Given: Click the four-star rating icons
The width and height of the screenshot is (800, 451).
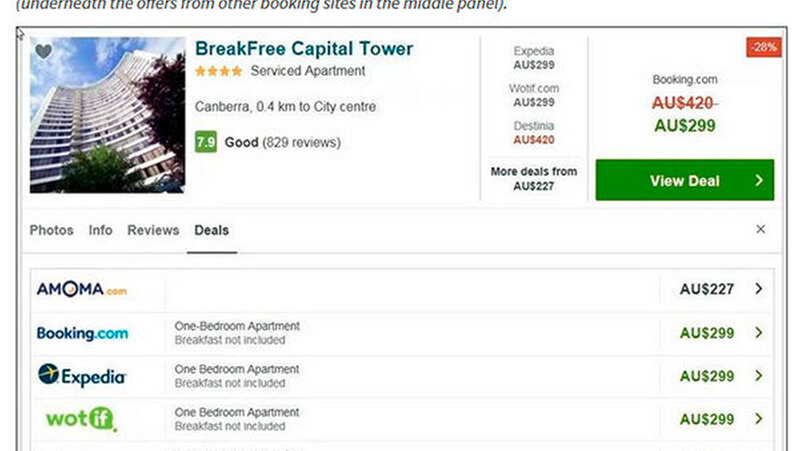Looking at the screenshot, I should click(x=218, y=72).
